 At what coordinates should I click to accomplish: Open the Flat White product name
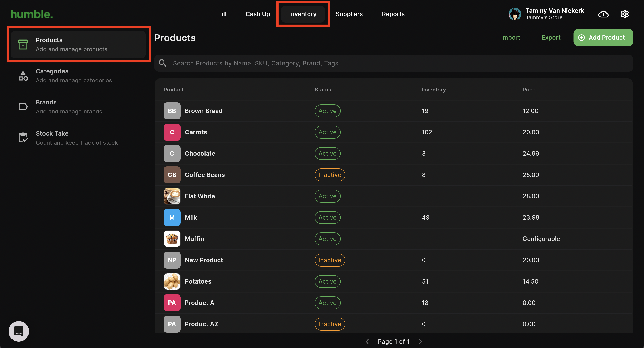point(200,196)
